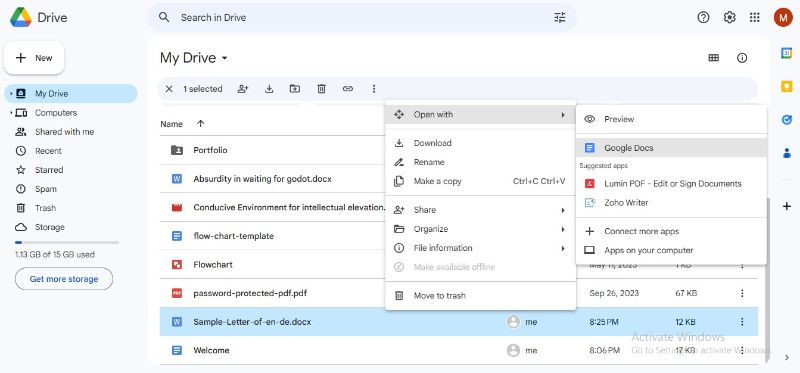
Task: Click the Move to folder toolbar icon
Action: click(295, 89)
